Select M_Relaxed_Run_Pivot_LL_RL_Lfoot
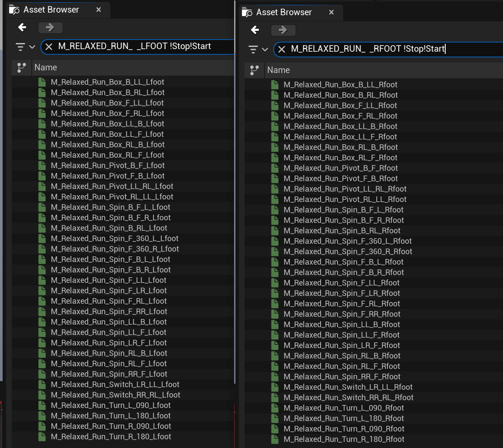Screen dimensions: 503x448 (x=112, y=186)
